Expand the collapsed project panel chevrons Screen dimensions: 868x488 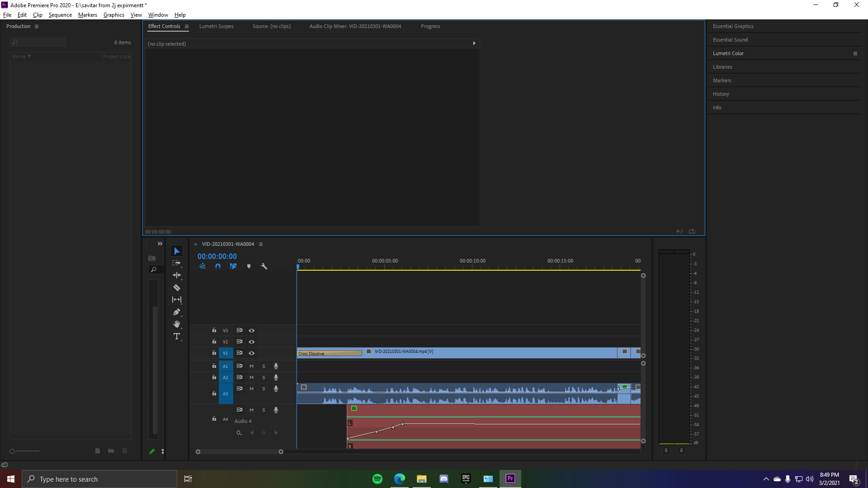160,244
